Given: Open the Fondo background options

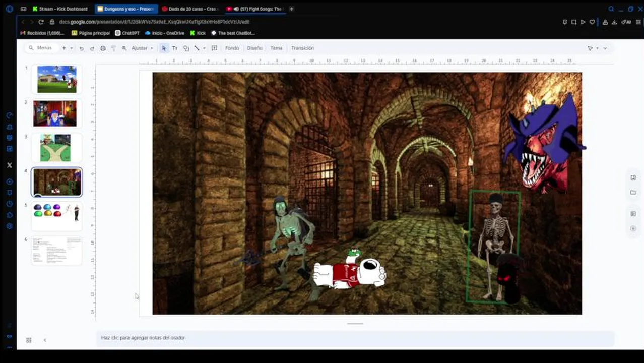Looking at the screenshot, I should click(232, 48).
